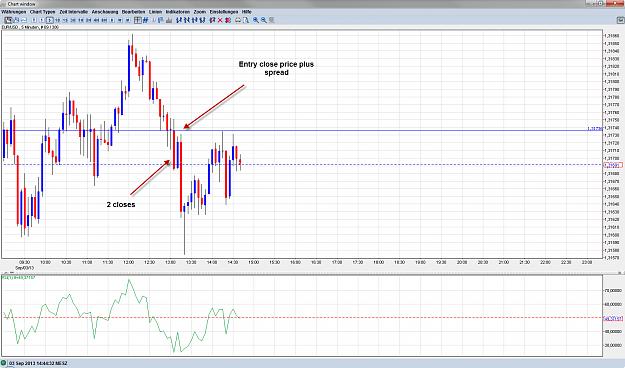Select the 10-minute interval toolbar button
This screenshot has height=368, width=625.
[57, 20]
